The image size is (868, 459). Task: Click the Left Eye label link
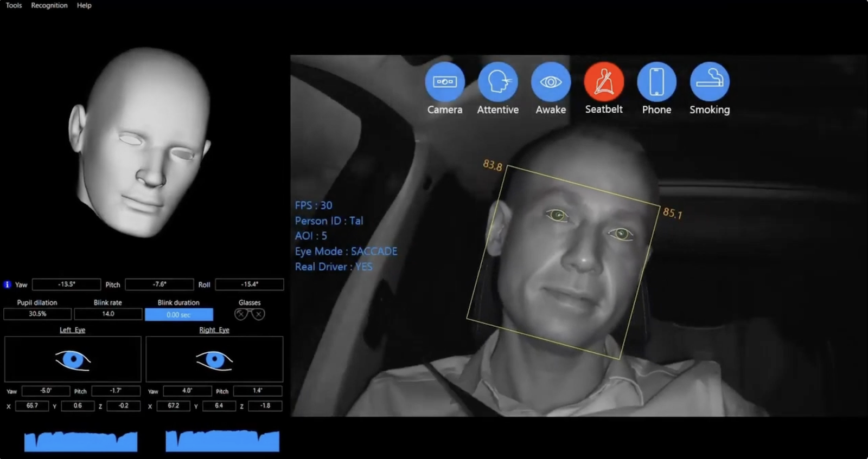72,330
